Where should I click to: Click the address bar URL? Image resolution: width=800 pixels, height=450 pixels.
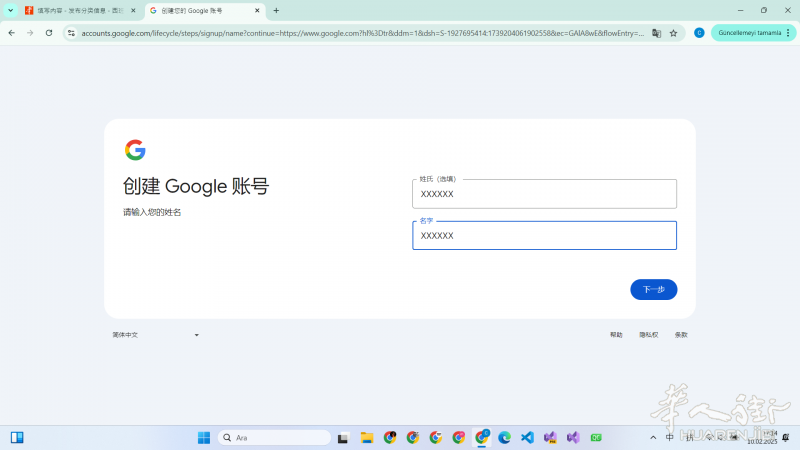click(362, 33)
